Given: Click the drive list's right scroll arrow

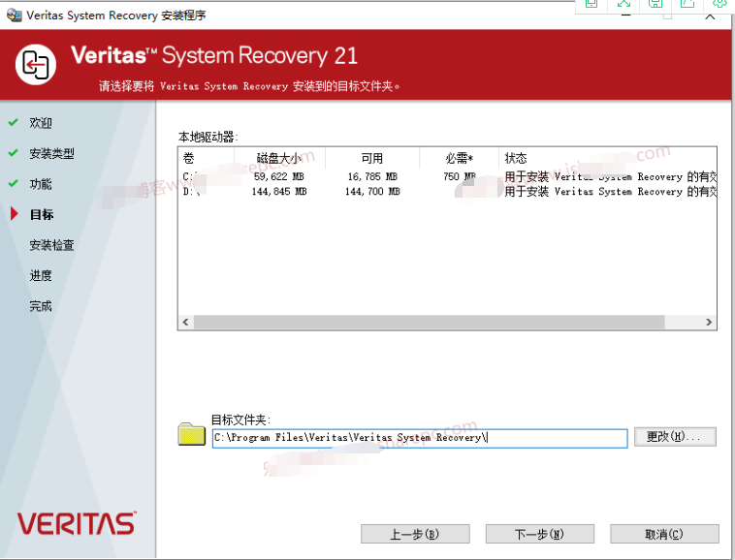Looking at the screenshot, I should coord(709,322).
